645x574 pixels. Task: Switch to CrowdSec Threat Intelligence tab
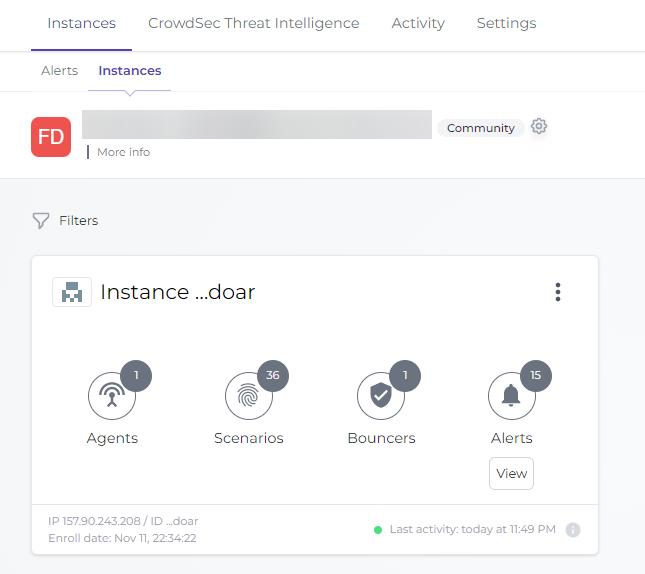click(x=253, y=23)
